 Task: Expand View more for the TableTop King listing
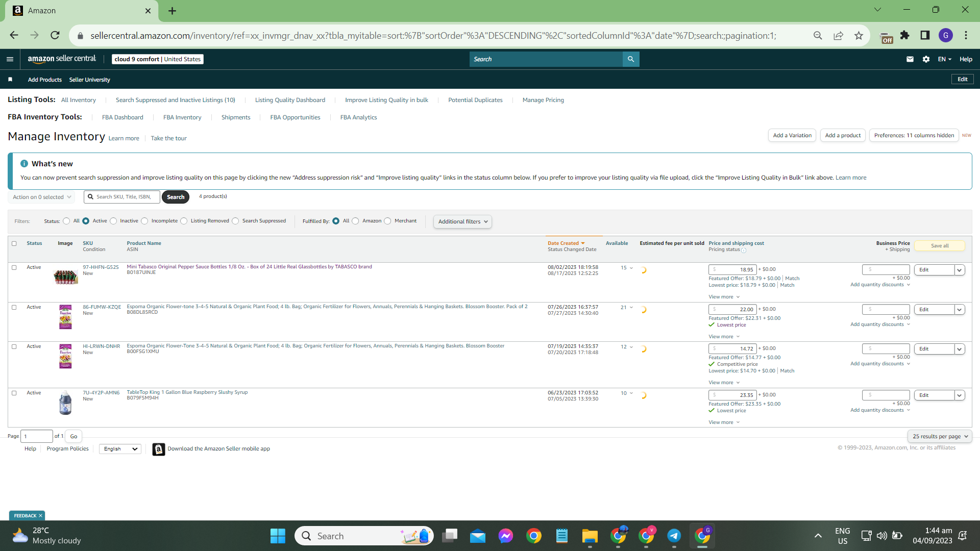pos(724,422)
